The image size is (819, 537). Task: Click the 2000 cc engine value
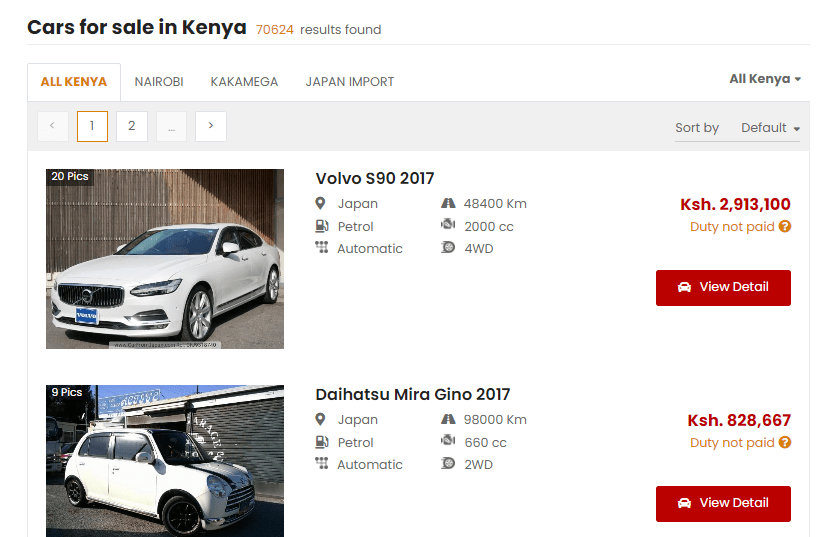pyautogui.click(x=489, y=227)
